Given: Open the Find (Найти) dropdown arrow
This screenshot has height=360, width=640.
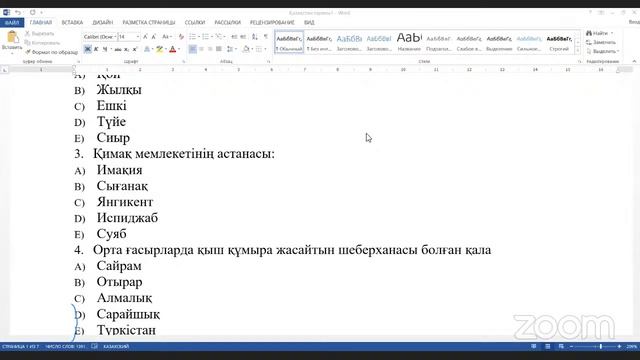Looking at the screenshot, I should pyautogui.click(x=612, y=33).
